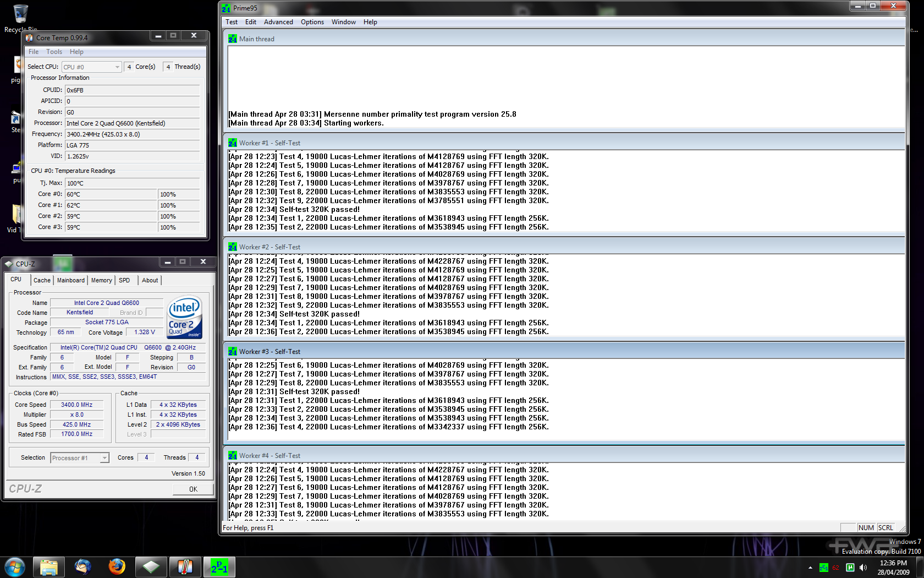Click Prime95 title bar icon

226,8
